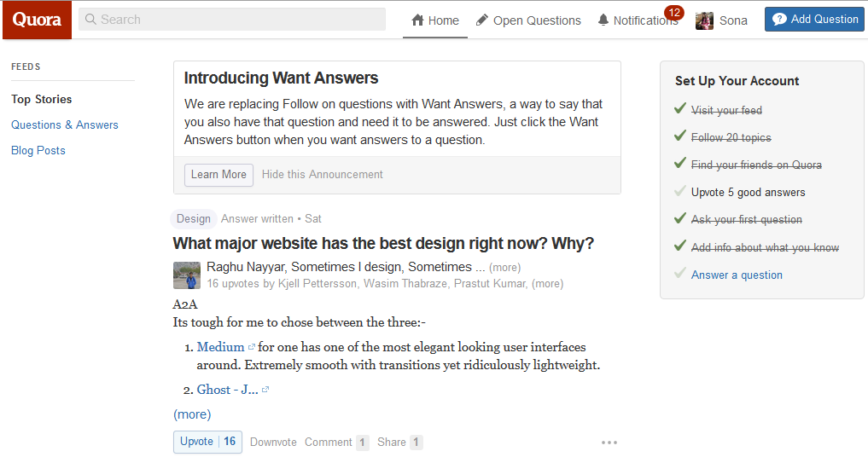Image resolution: width=868 pixels, height=463 pixels.
Task: Open the Medium link
Action: pyautogui.click(x=220, y=347)
